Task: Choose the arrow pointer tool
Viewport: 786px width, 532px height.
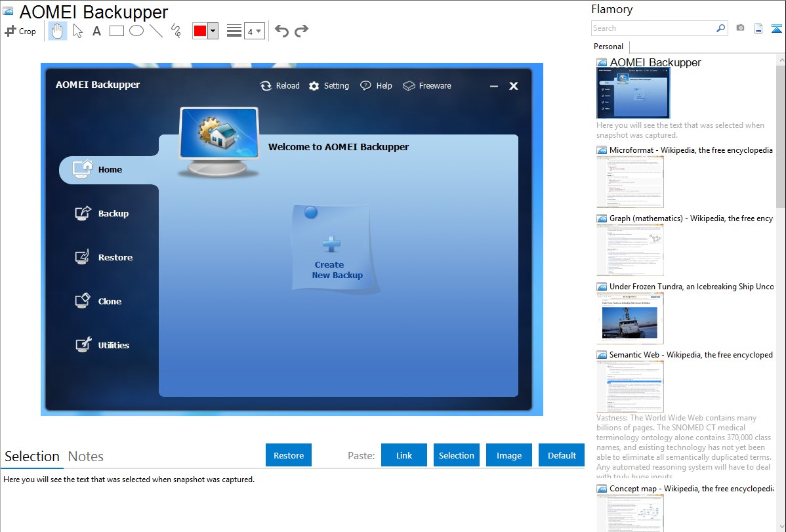Action: 77,31
